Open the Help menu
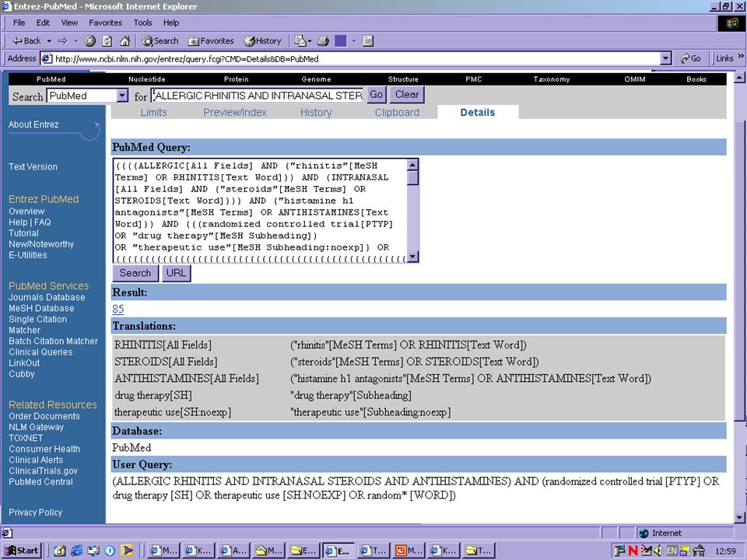747x560 pixels. click(x=171, y=23)
